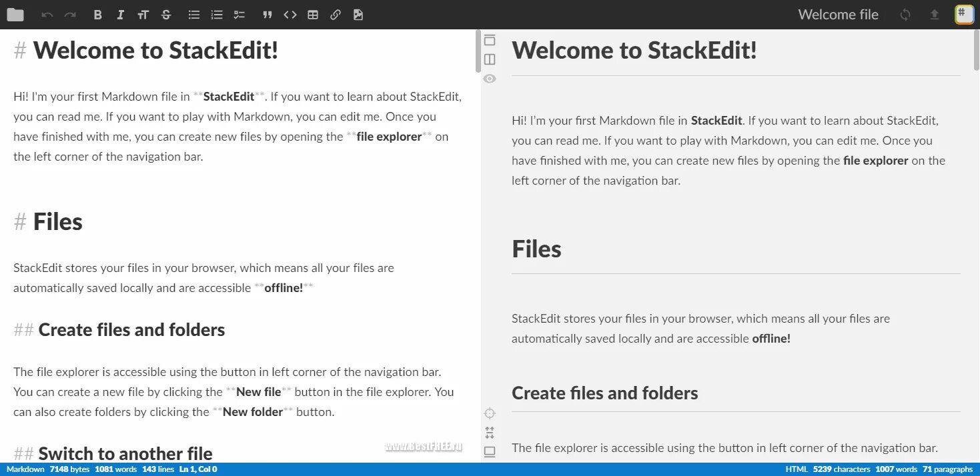Insert a link
The width and height of the screenshot is (980, 476).
tap(336, 15)
